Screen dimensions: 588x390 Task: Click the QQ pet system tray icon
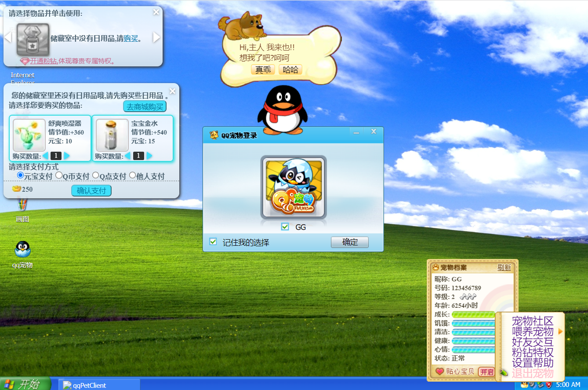(524, 384)
